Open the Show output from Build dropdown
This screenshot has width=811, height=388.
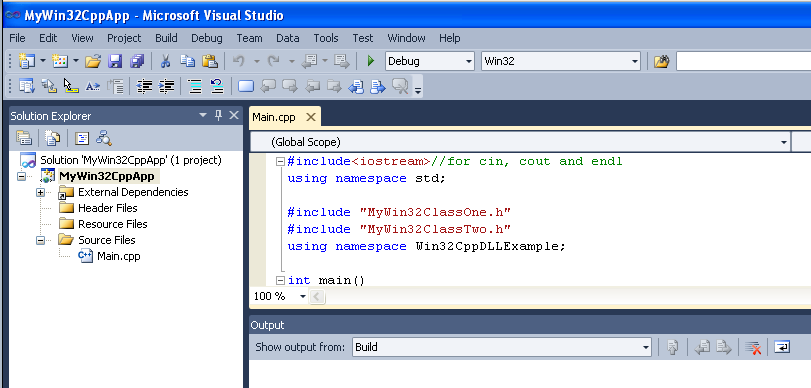point(645,347)
